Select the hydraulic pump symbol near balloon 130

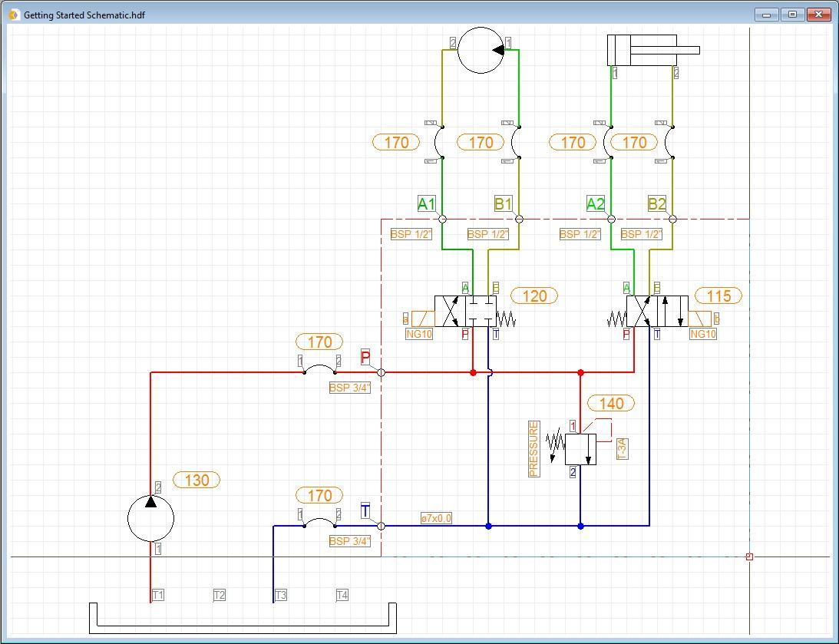[150, 518]
